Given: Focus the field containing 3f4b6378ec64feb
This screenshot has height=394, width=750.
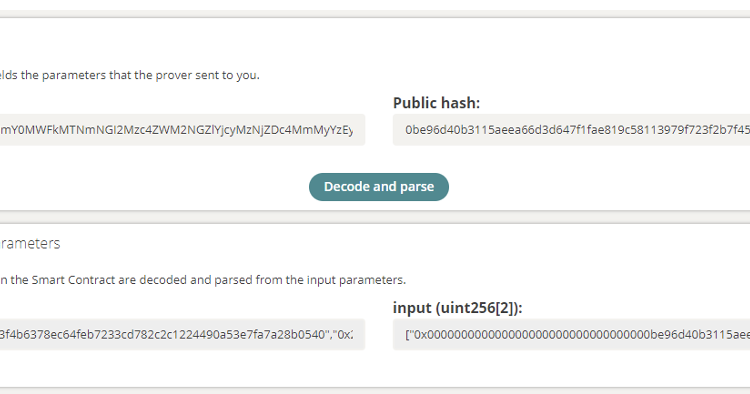Looking at the screenshot, I should click(x=182, y=335).
